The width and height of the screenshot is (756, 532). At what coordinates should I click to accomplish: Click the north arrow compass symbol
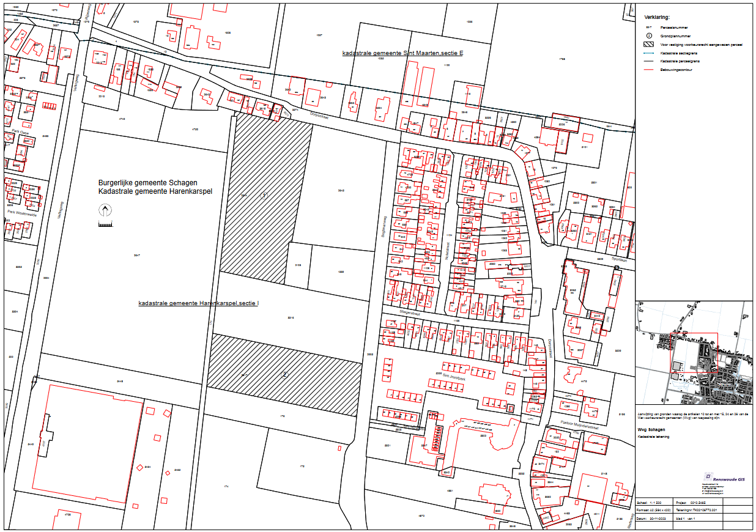106,211
